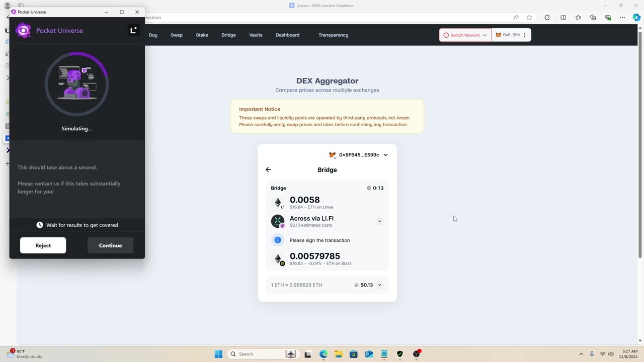
Task: Click the ETH on Blast token icon
Action: pos(278,259)
